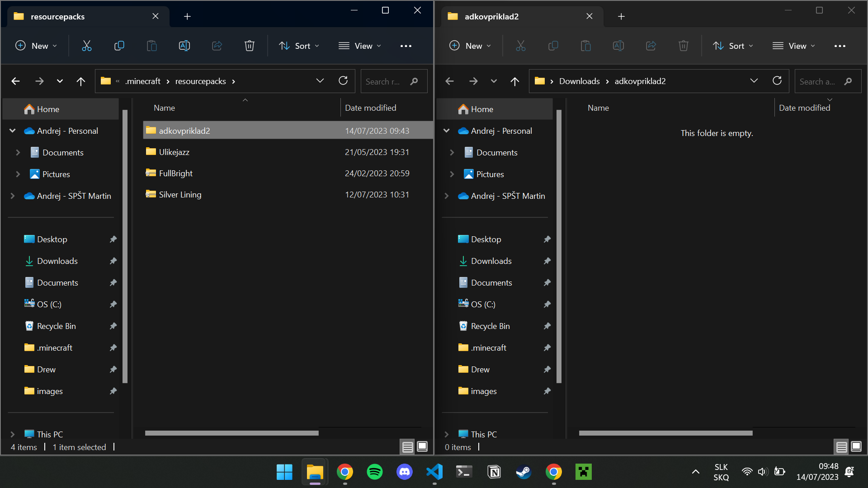Open Windows Terminal from the taskbar
Image resolution: width=868 pixels, height=488 pixels.
click(x=464, y=472)
